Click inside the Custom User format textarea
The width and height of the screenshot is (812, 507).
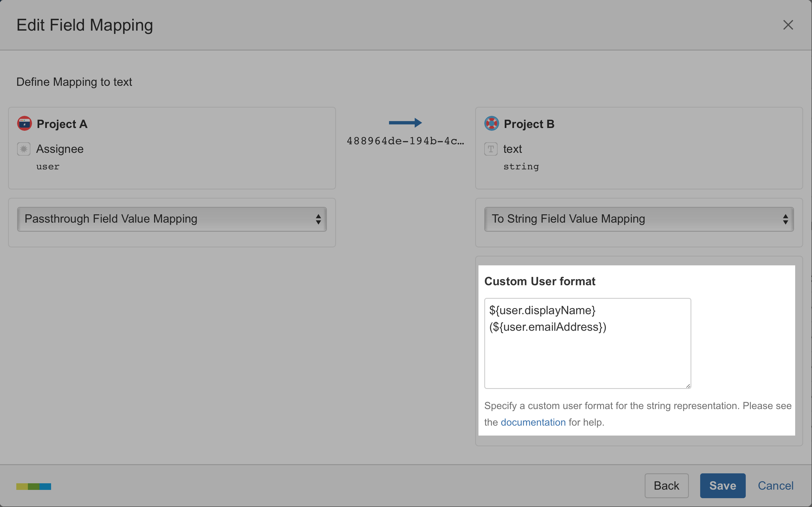(x=587, y=356)
